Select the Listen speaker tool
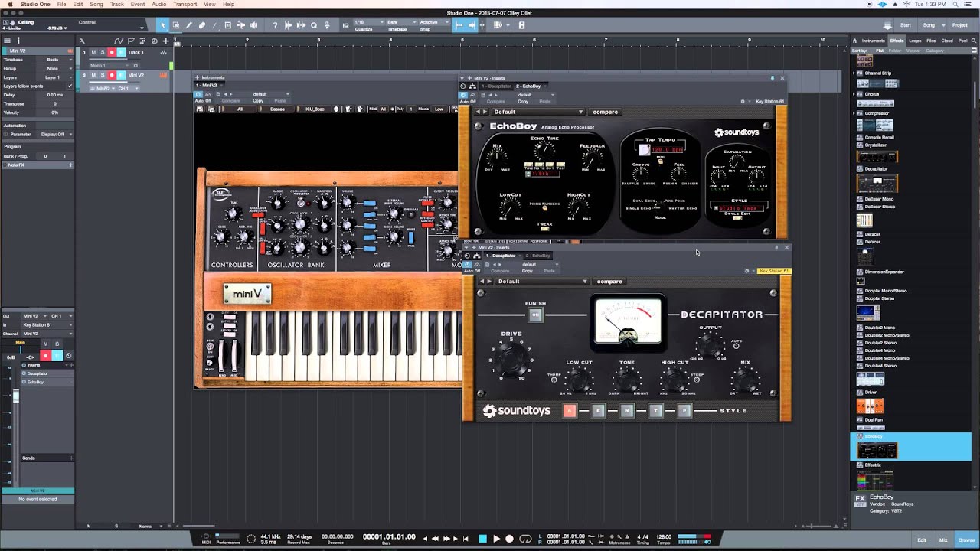980x551 pixels. (254, 25)
